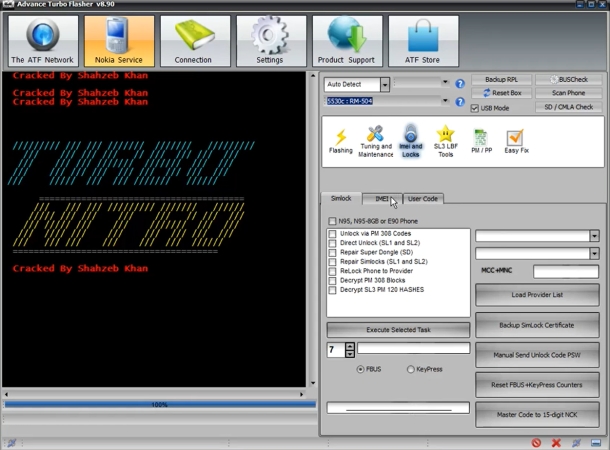Select the KeyPress radio button
Viewport: 610px width, 450px height.
pyautogui.click(x=410, y=369)
